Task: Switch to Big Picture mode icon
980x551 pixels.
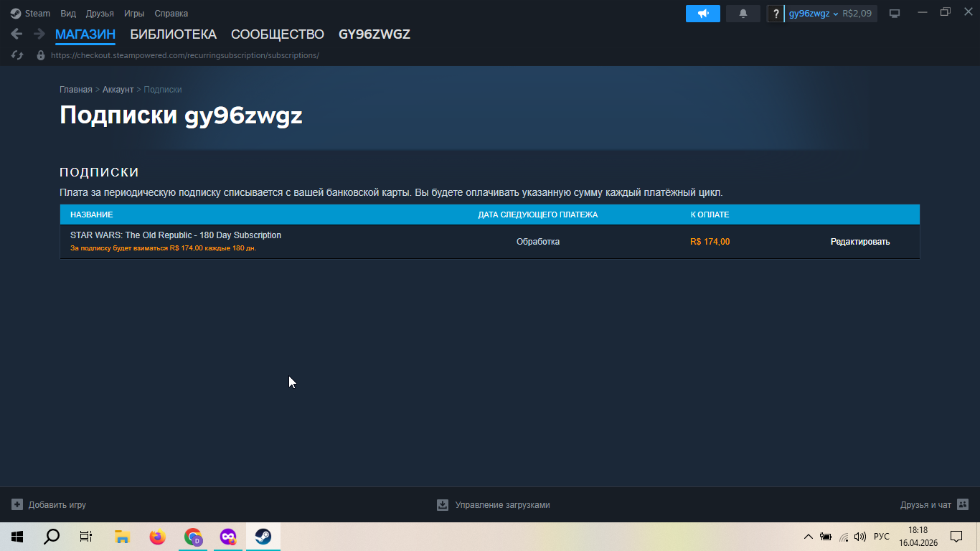Action: point(895,14)
